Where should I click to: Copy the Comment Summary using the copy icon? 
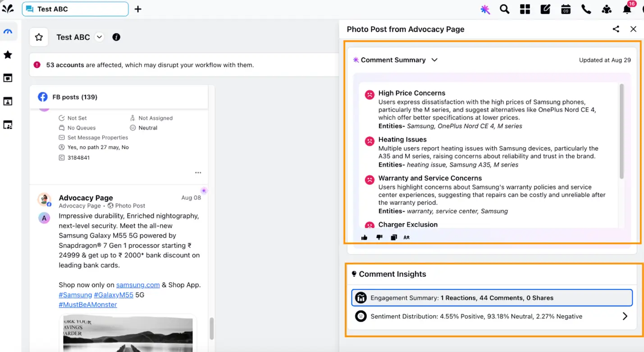coord(393,237)
